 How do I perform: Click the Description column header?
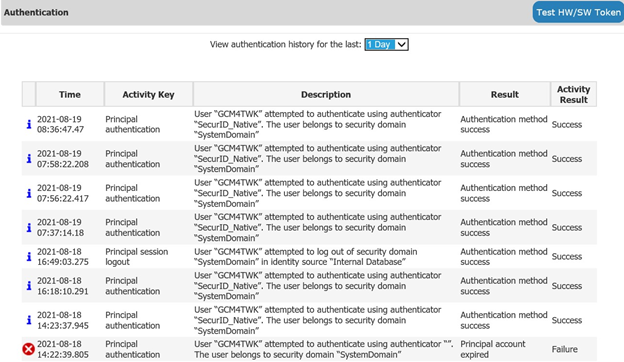(x=326, y=94)
